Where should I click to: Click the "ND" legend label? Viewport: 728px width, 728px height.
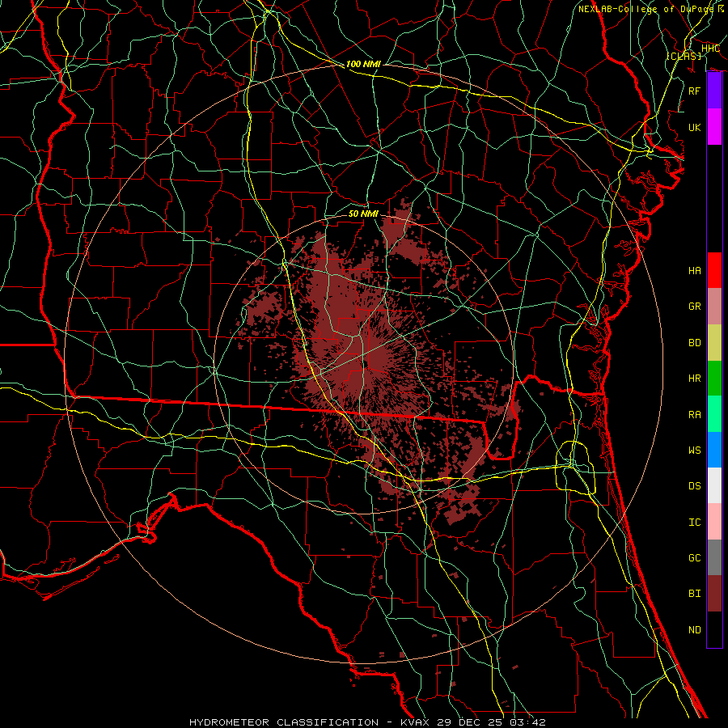pyautogui.click(x=695, y=630)
